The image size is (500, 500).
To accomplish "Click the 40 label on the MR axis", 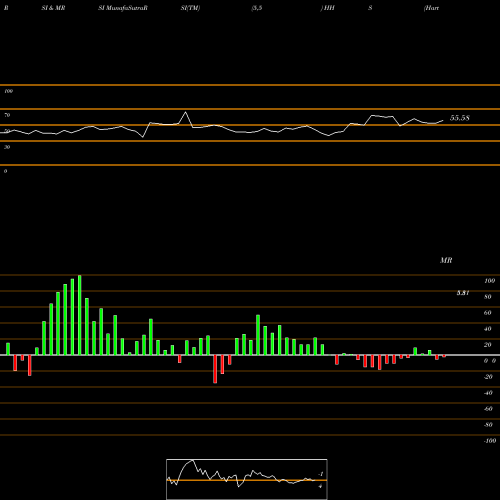I will click(x=488, y=329).
